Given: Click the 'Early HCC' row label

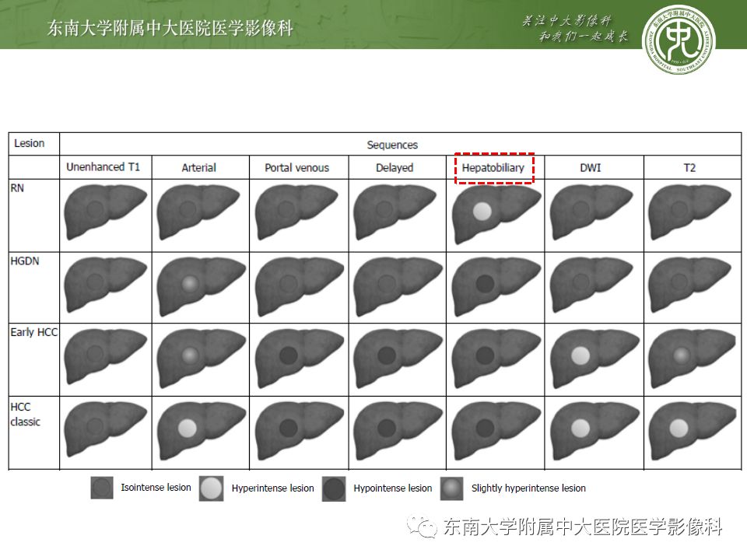Looking at the screenshot, I should click(33, 332).
